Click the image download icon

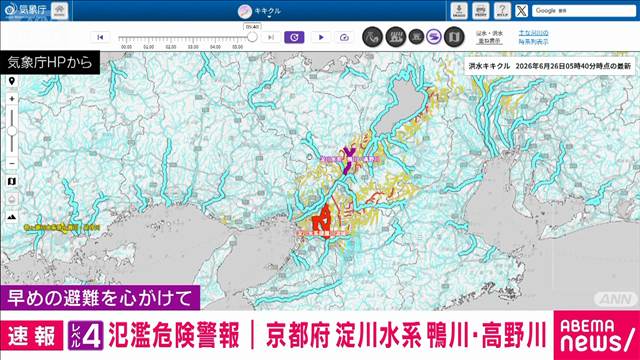[x=459, y=11]
